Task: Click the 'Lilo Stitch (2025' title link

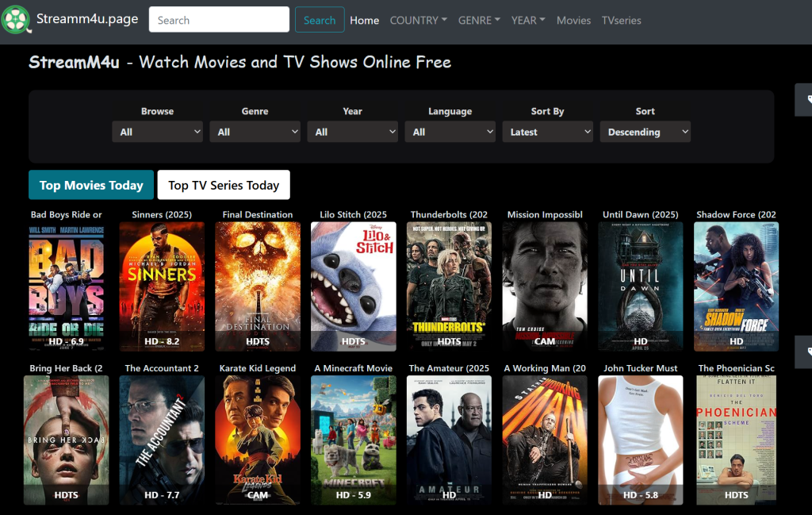Action: [354, 214]
